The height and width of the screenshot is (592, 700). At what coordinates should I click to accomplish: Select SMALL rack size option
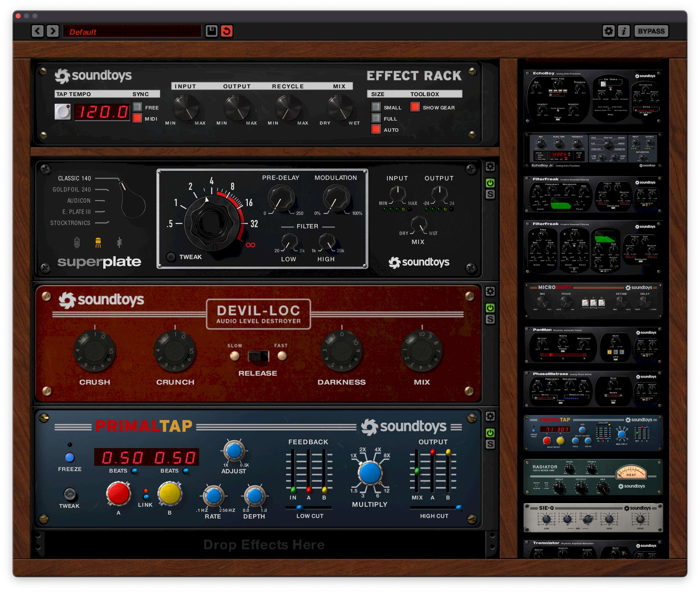pos(376,107)
